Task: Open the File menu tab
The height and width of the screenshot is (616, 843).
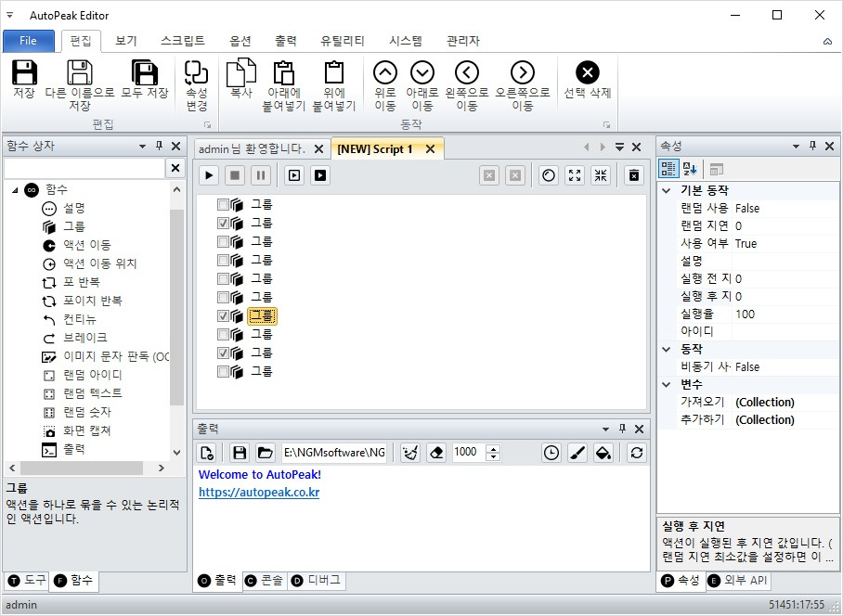Action: [x=29, y=41]
